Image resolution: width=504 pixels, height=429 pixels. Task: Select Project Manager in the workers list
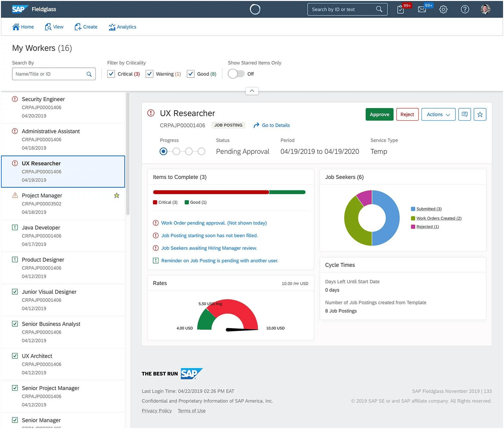[63, 204]
